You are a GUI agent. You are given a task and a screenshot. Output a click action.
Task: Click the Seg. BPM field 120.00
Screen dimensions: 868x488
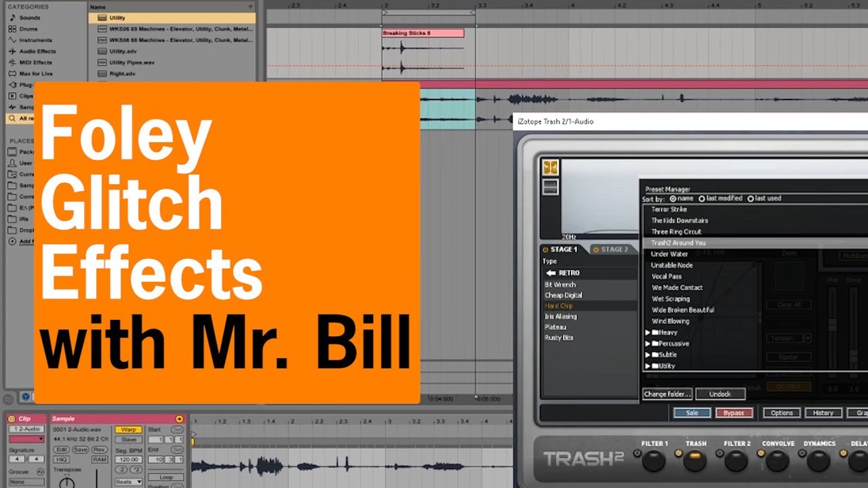click(x=128, y=460)
